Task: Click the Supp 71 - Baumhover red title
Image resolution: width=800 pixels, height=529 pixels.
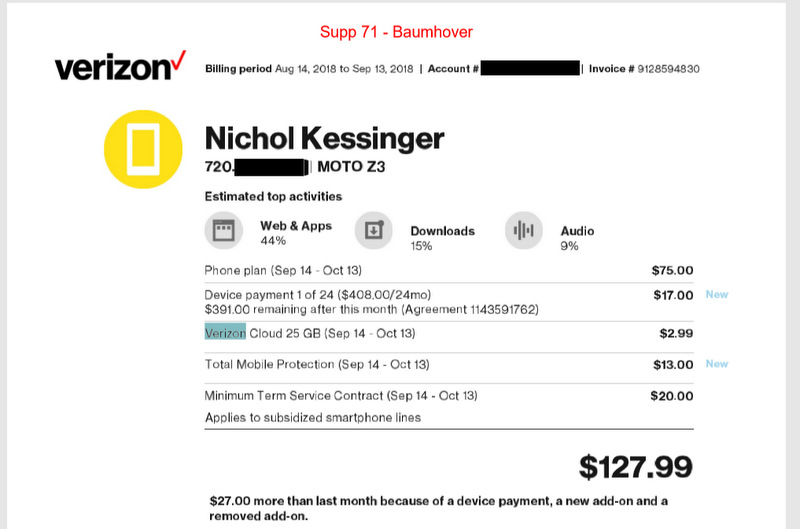Action: 396,32
